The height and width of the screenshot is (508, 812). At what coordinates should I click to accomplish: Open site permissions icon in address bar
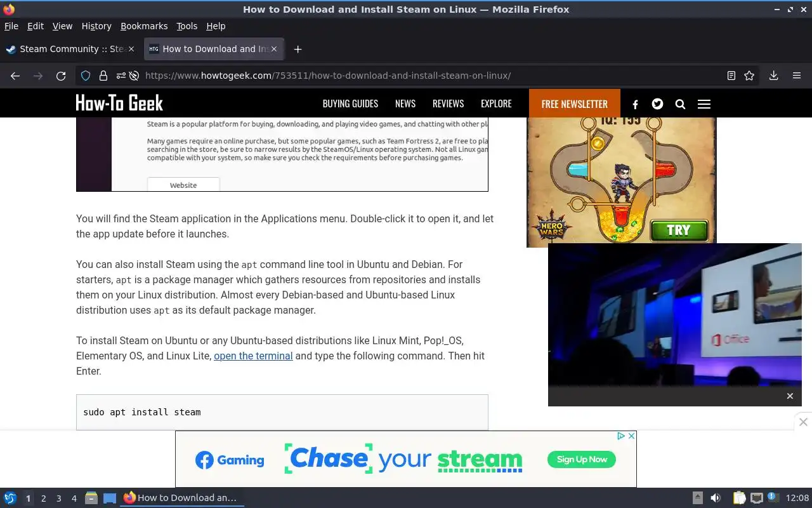[120, 76]
